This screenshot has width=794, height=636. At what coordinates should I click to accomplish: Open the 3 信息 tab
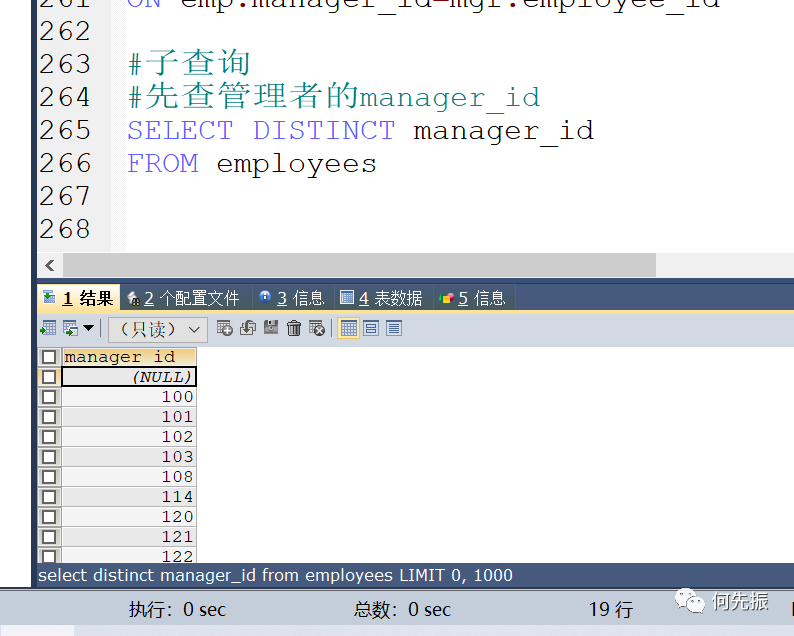click(292, 298)
